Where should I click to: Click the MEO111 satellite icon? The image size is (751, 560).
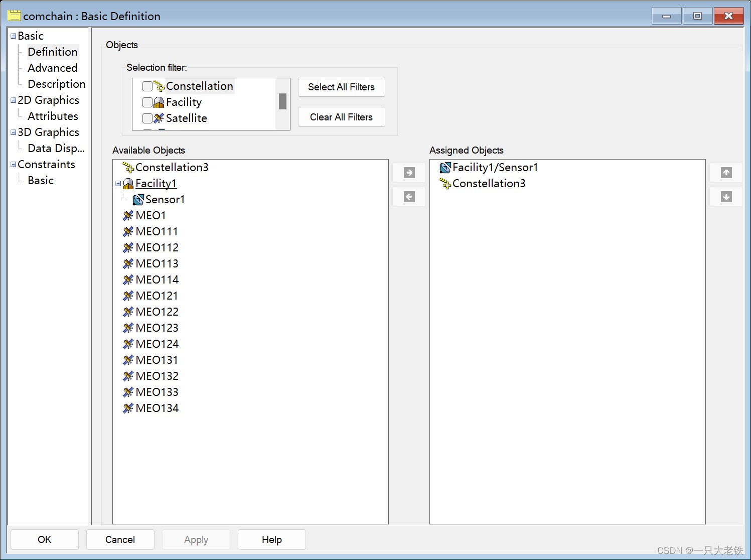(128, 232)
